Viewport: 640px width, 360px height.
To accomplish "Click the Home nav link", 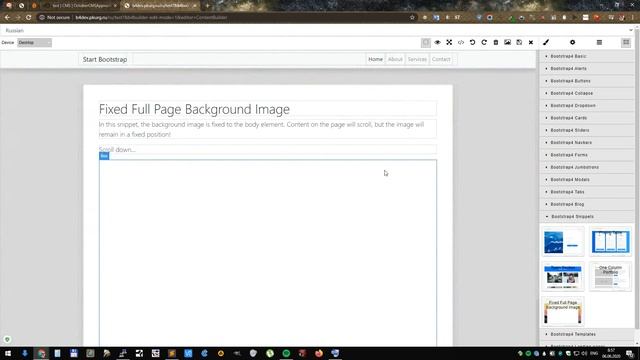I will coord(376,59).
